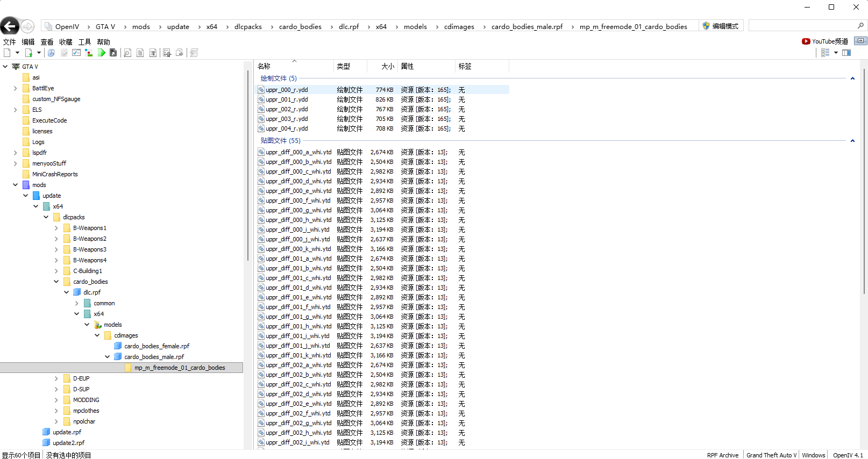The width and height of the screenshot is (868, 459).
Task: Open the new file dropdown arrow
Action: 17,53
